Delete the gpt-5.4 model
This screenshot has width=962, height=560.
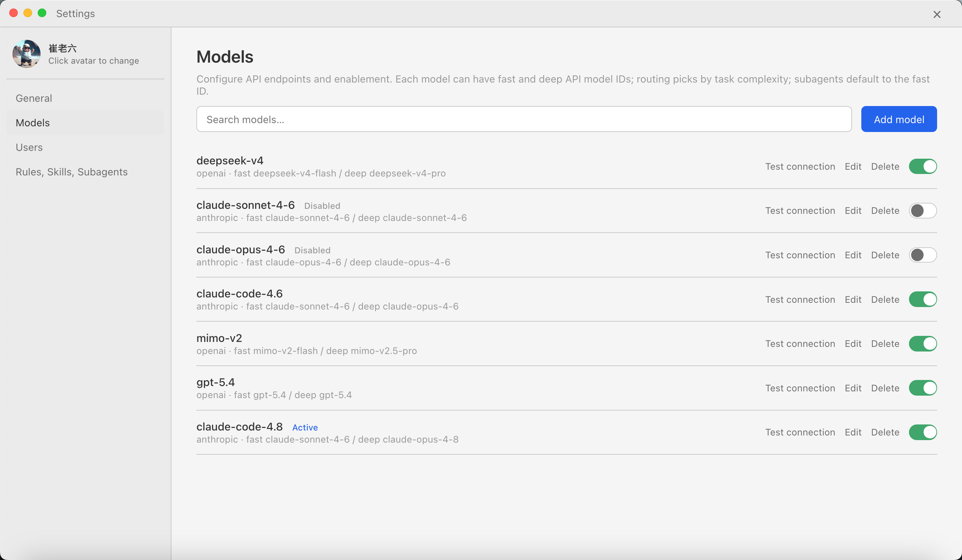click(885, 388)
